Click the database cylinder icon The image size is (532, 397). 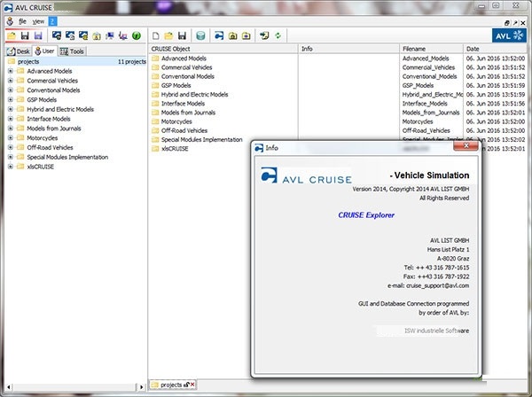coord(200,36)
